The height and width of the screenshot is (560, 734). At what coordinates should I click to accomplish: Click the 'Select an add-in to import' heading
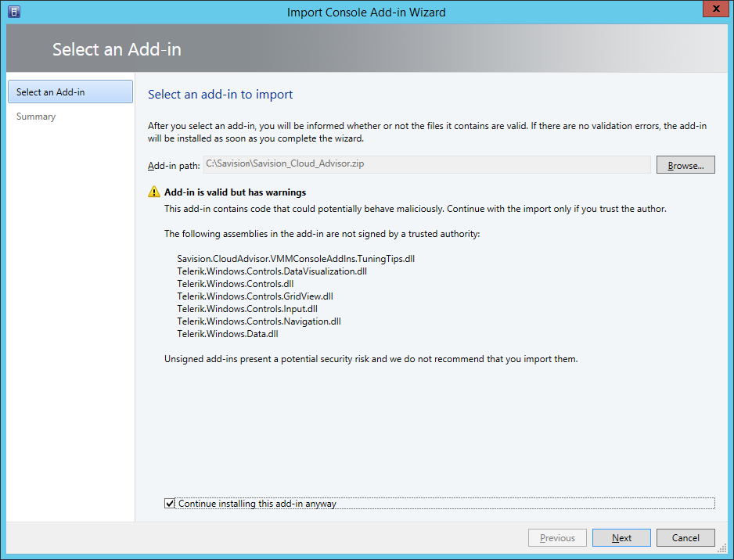coord(220,95)
